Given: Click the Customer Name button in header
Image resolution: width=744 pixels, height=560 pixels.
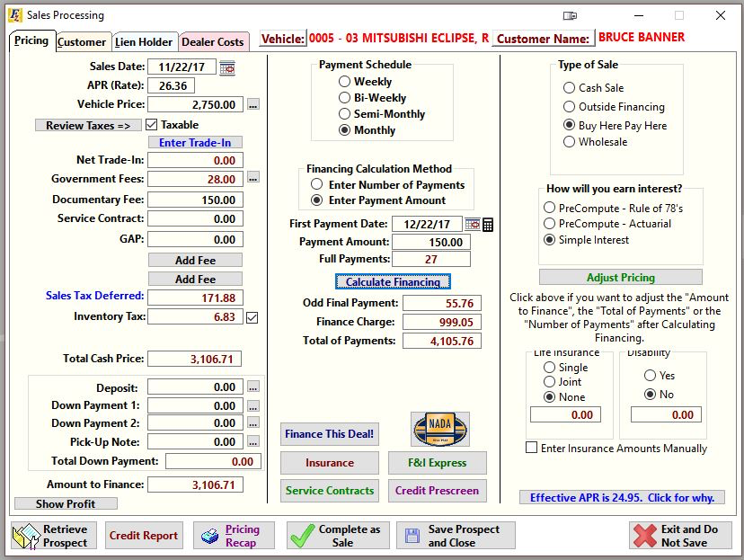Looking at the screenshot, I should pos(543,39).
